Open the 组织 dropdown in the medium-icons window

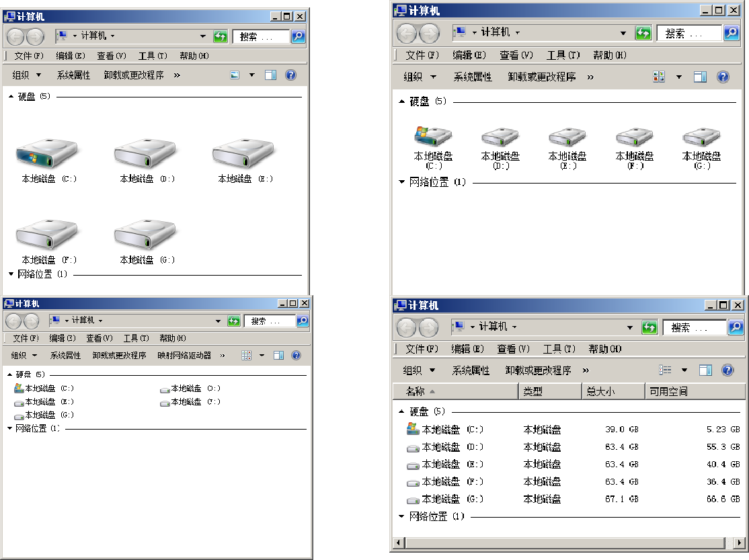(420, 77)
